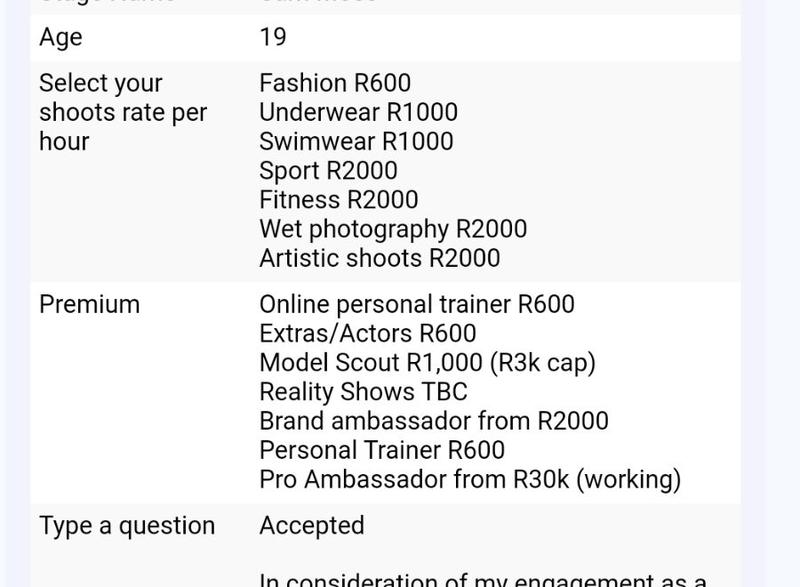Viewport: 800px width, 587px height.
Task: Select the Swimwear R1000 text
Action: tap(356, 141)
